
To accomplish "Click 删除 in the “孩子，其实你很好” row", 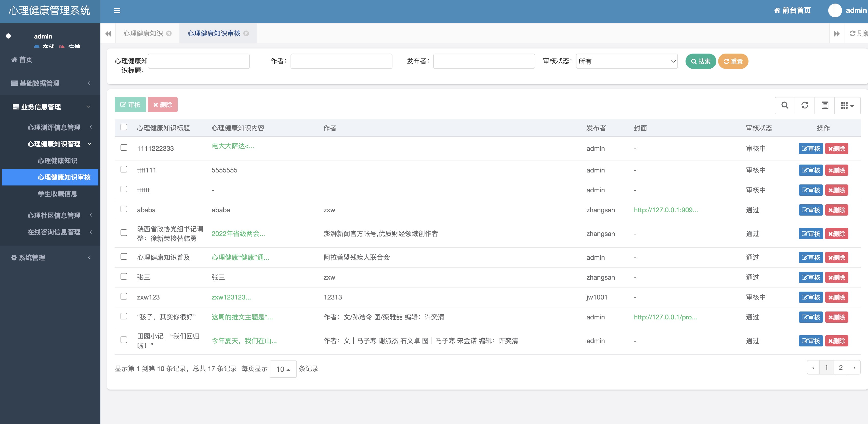I will [x=836, y=317].
